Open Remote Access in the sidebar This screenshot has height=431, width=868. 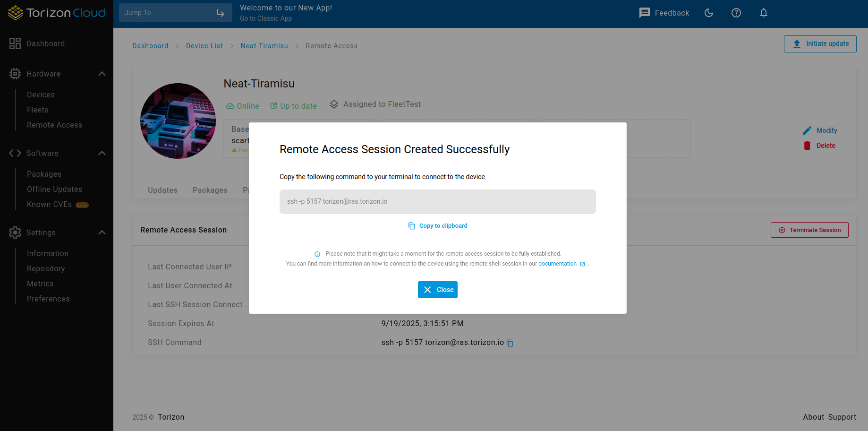point(54,125)
